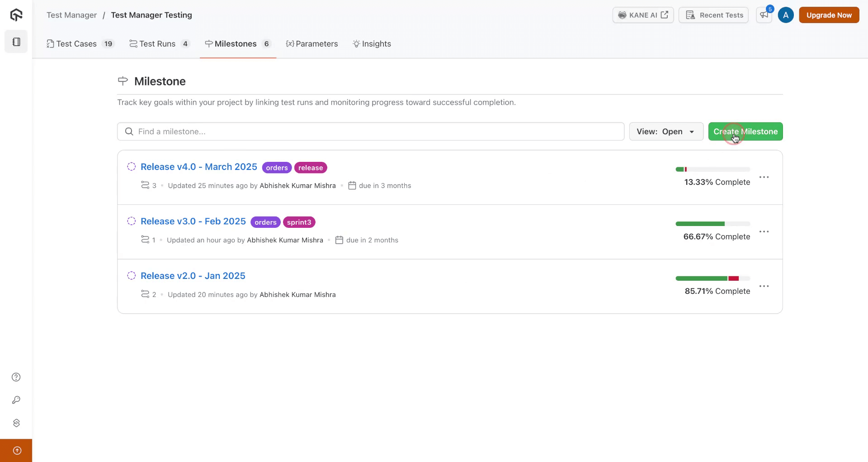Open more options for Release v3.0
Image resolution: width=868 pixels, height=462 pixels.
764,231
